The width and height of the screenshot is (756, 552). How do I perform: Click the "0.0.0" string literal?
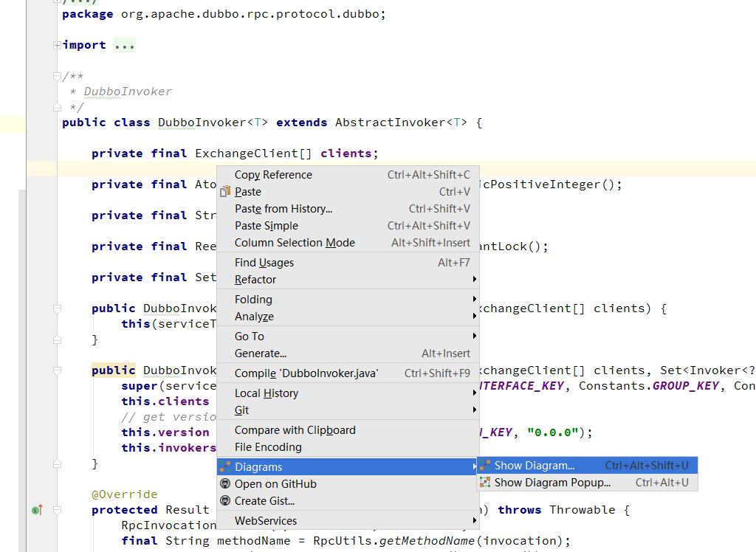(x=552, y=432)
